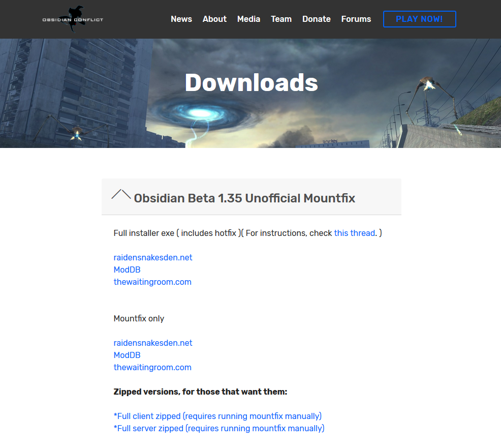Download the Full client zipped version
Viewport: 501px width, 448px height.
point(217,416)
